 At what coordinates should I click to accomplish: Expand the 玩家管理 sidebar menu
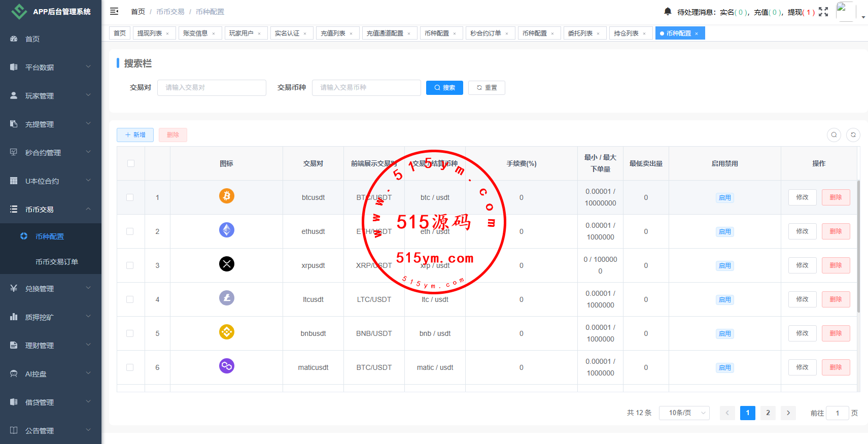point(51,96)
